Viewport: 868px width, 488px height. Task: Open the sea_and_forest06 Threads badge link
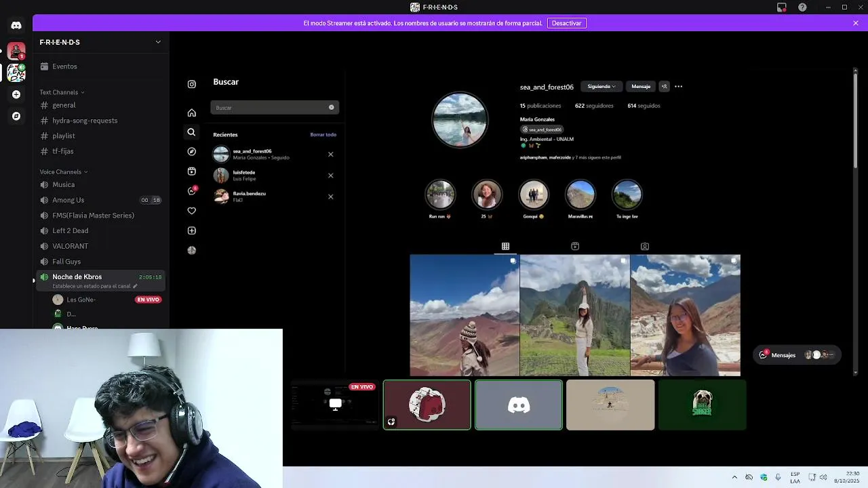542,129
